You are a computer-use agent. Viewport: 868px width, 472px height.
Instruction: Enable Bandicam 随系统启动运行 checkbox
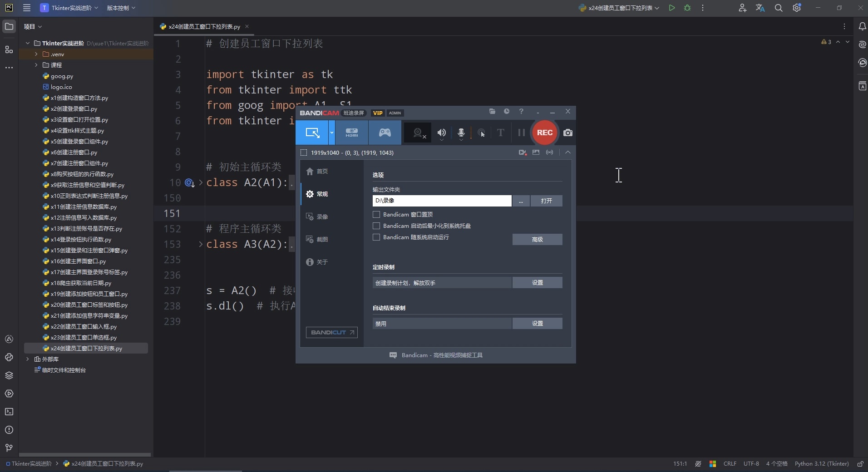[x=376, y=237]
